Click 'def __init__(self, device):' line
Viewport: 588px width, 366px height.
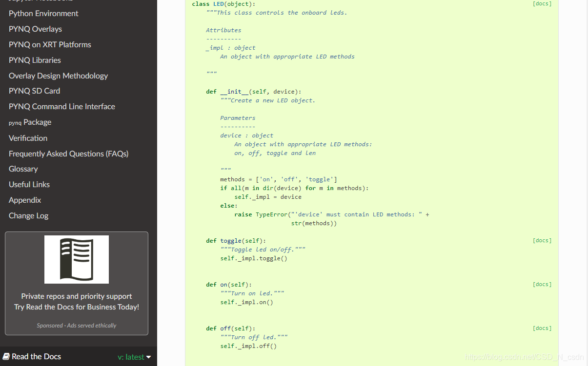(254, 92)
